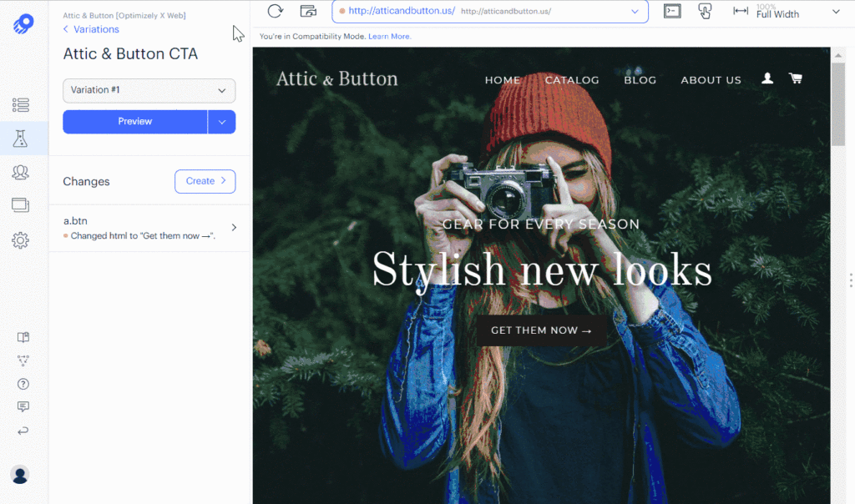
Task: Go back via the Variations link
Action: click(x=91, y=29)
